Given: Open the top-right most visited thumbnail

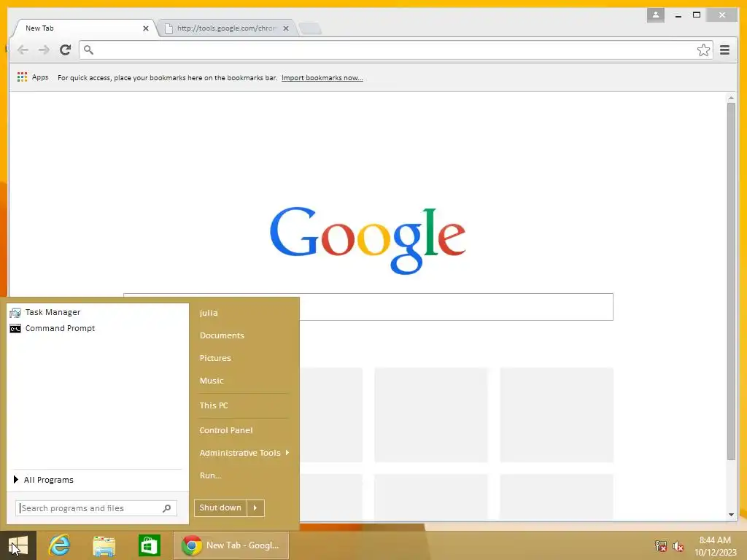Looking at the screenshot, I should pos(557,415).
